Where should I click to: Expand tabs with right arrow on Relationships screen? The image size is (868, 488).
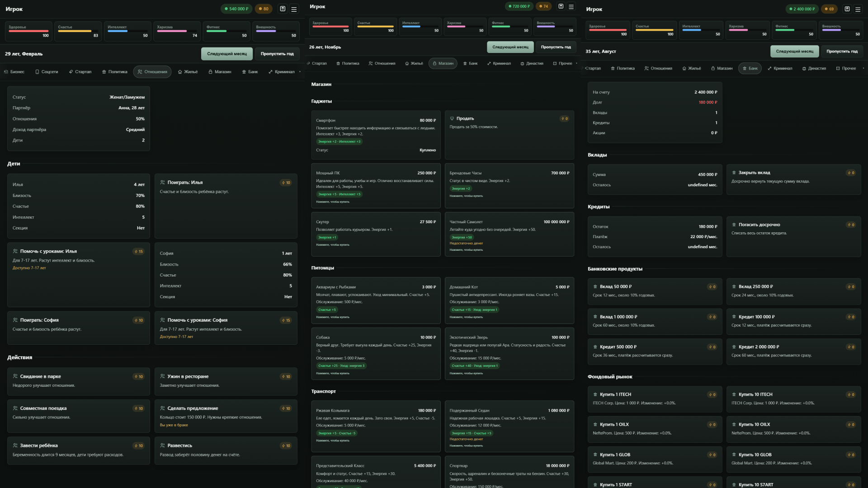[300, 71]
